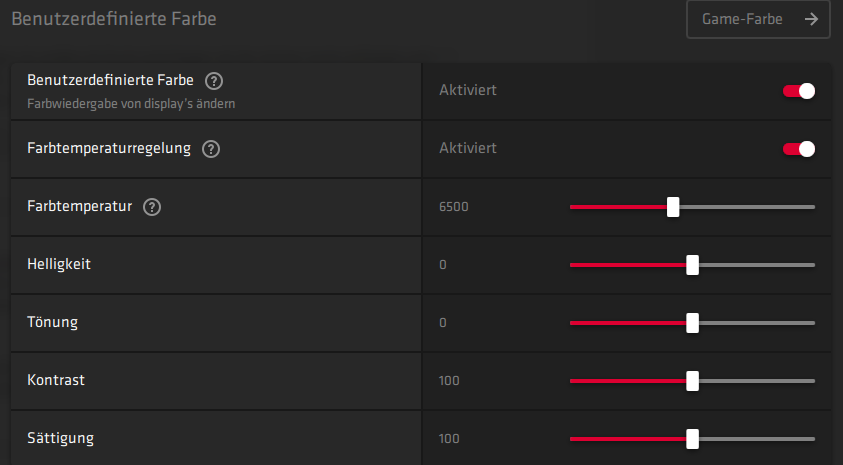Click the Tönung slider handle

pos(692,323)
